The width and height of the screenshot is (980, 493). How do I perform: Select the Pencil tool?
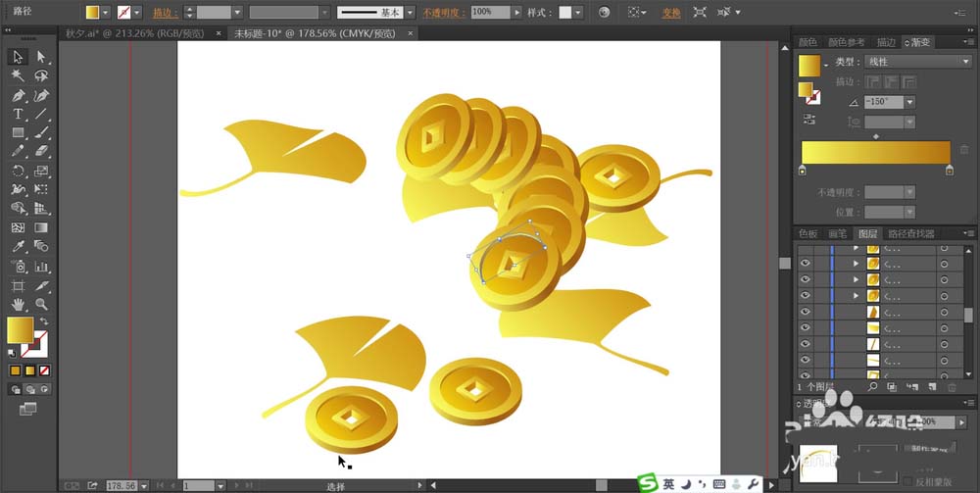tap(18, 151)
